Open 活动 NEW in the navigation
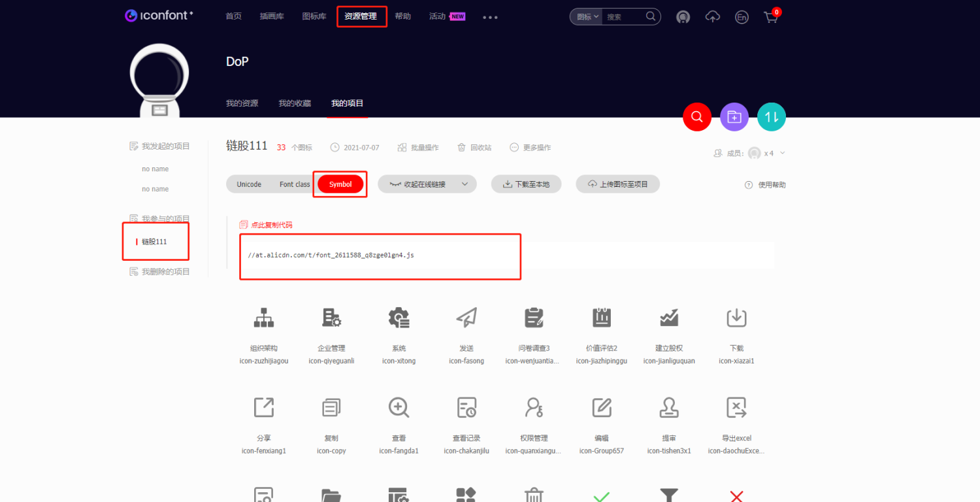Image resolution: width=980 pixels, height=502 pixels. (x=447, y=16)
